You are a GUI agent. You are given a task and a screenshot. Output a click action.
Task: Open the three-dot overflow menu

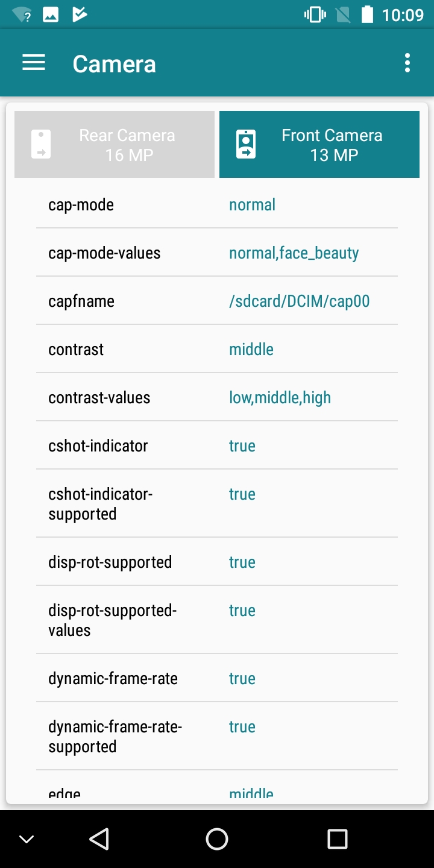pos(407,63)
